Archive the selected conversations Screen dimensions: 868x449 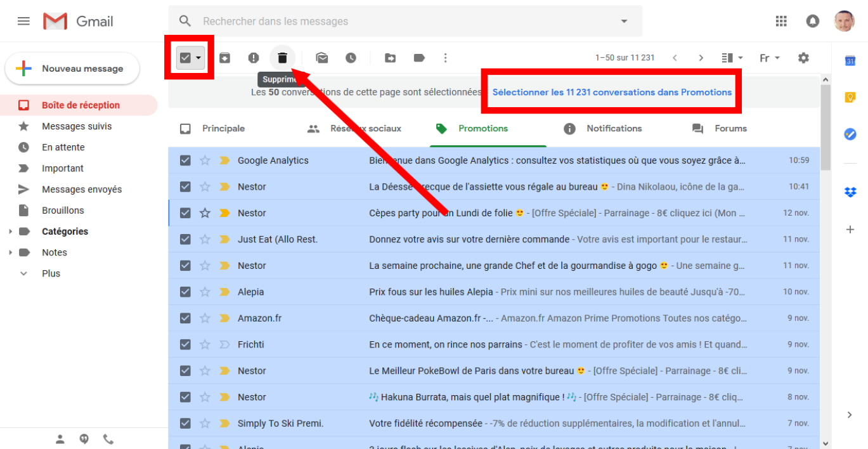224,58
